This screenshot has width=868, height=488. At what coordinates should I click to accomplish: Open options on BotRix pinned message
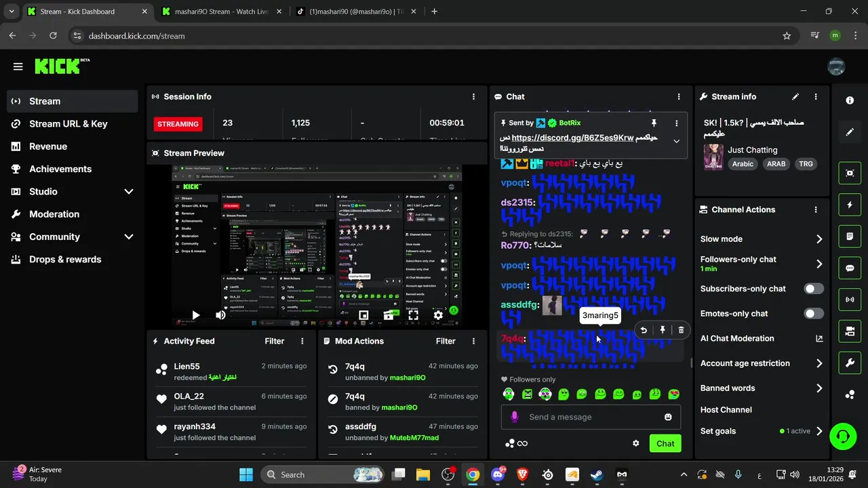pyautogui.click(x=676, y=123)
